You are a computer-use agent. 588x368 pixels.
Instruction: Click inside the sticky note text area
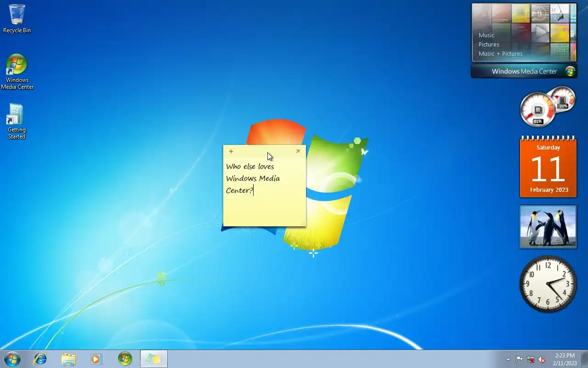[x=264, y=191]
